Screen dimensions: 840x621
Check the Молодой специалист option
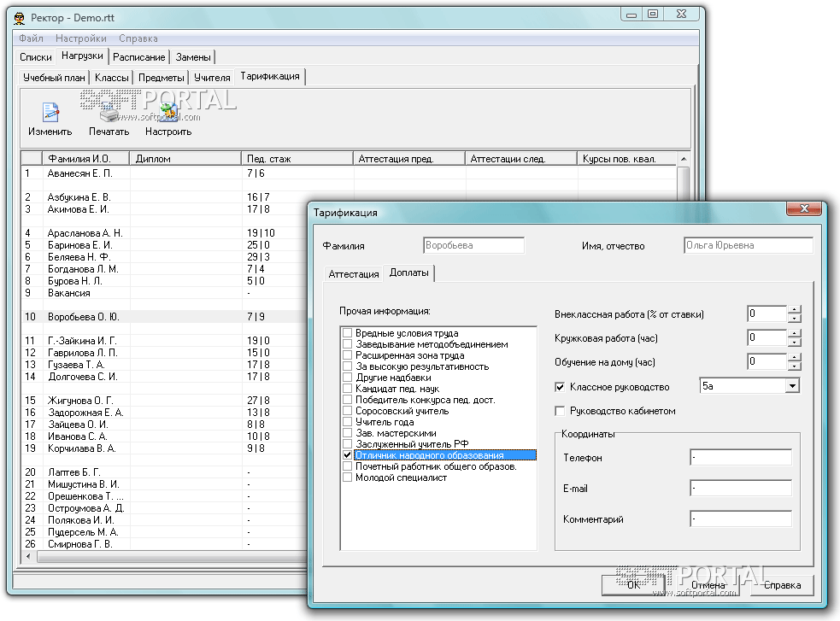click(x=347, y=477)
